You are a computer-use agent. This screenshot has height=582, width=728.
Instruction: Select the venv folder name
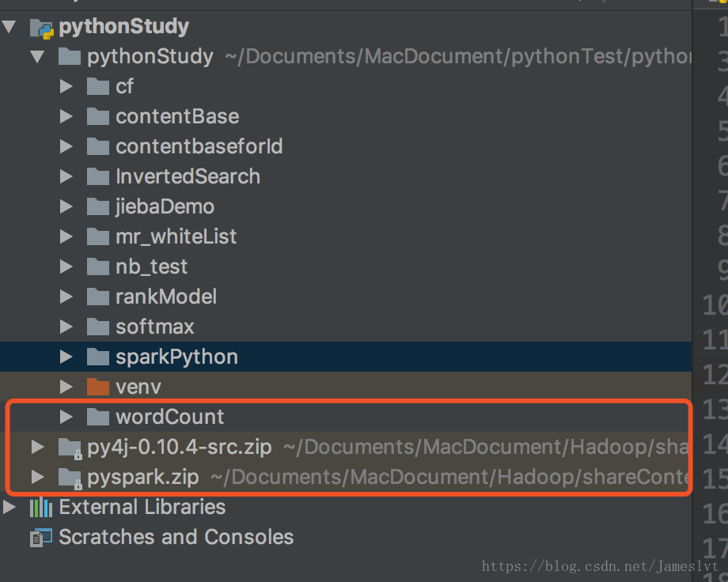coord(138,387)
